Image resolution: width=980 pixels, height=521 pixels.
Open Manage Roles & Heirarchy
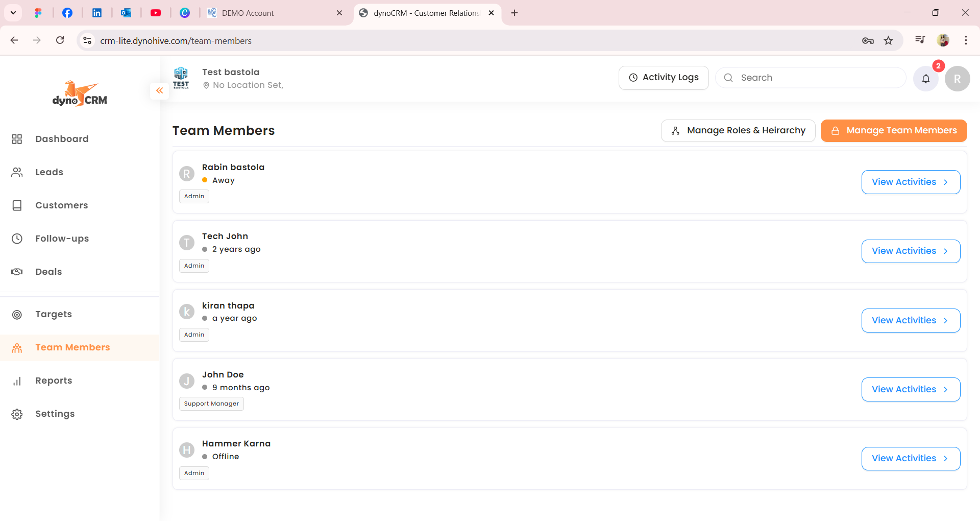click(x=738, y=131)
